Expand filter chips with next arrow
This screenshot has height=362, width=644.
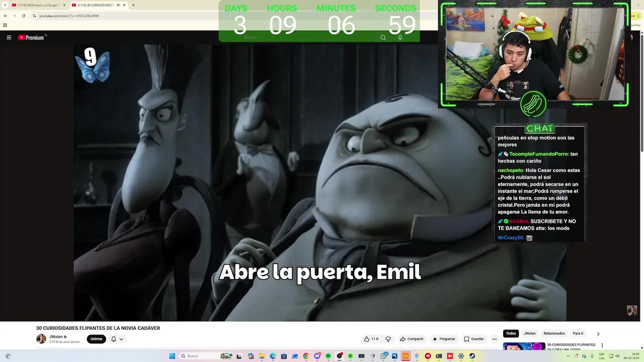[598, 334]
